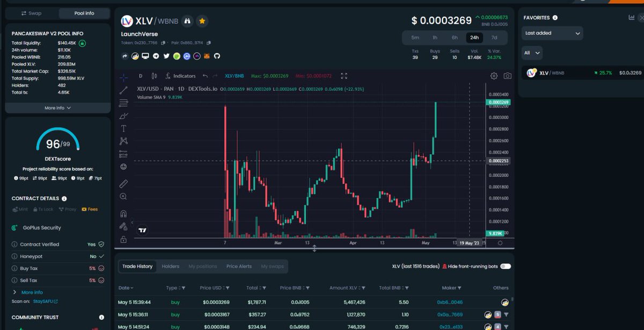This screenshot has width=644, height=330.
Task: Select the 5m timeframe stats
Action: [415, 38]
